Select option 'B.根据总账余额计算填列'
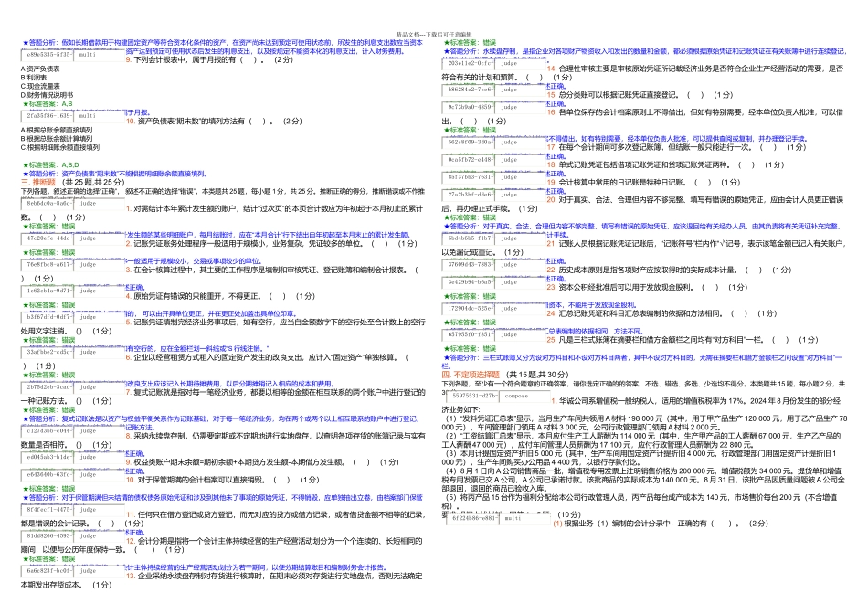The width and height of the screenshot is (868, 614). [57, 139]
